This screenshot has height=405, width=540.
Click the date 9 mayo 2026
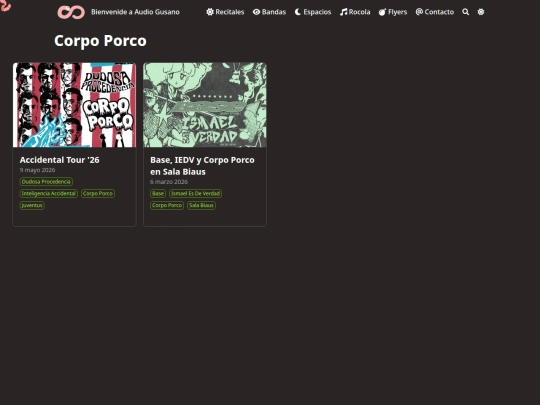(37, 170)
